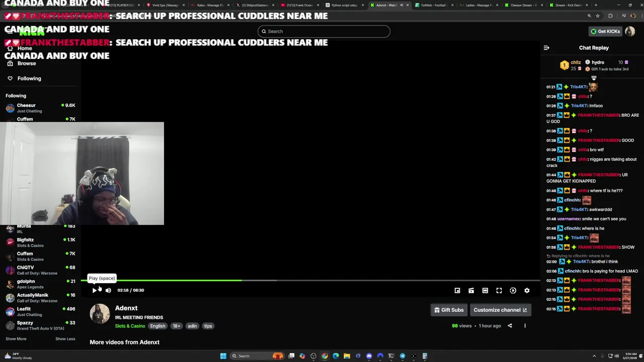Screen dimensions: 644x362
Task: Open the Spazzy channel in the sidebar
Action: click(x=40, y=325)
